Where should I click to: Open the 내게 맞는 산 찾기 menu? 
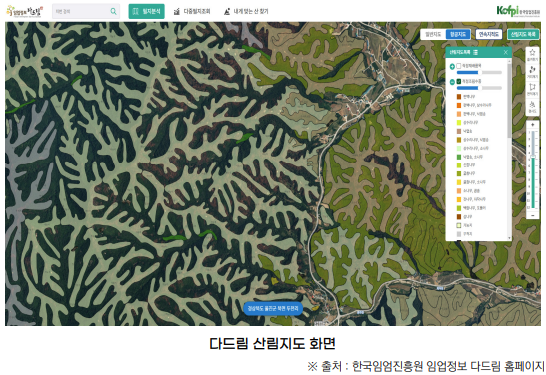(246, 11)
